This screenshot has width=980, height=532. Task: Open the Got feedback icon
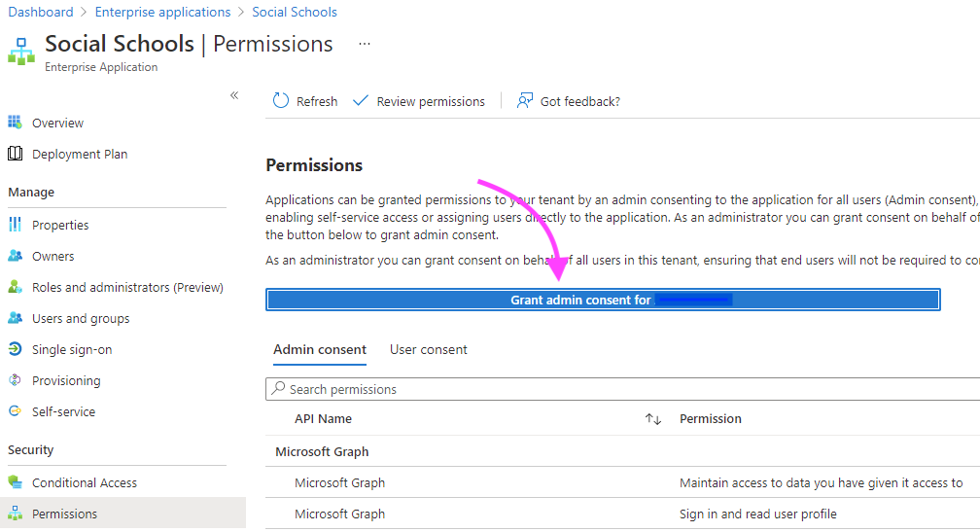(x=525, y=101)
